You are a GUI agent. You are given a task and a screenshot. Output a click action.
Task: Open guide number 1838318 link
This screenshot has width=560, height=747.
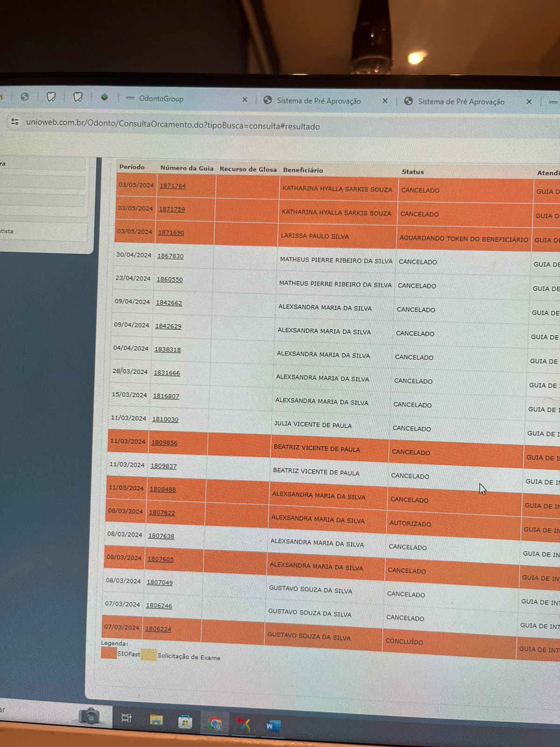click(168, 349)
